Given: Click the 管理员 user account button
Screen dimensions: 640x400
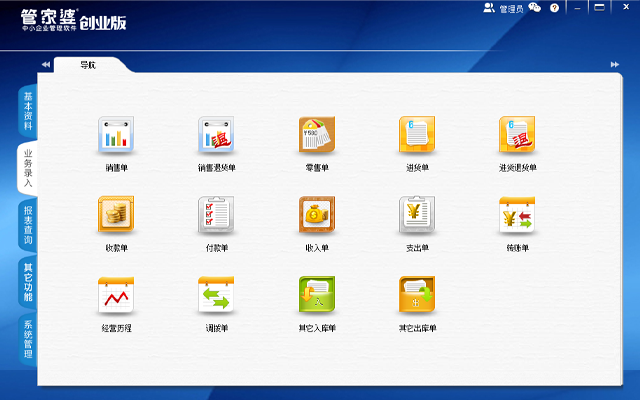Looking at the screenshot, I should point(503,8).
